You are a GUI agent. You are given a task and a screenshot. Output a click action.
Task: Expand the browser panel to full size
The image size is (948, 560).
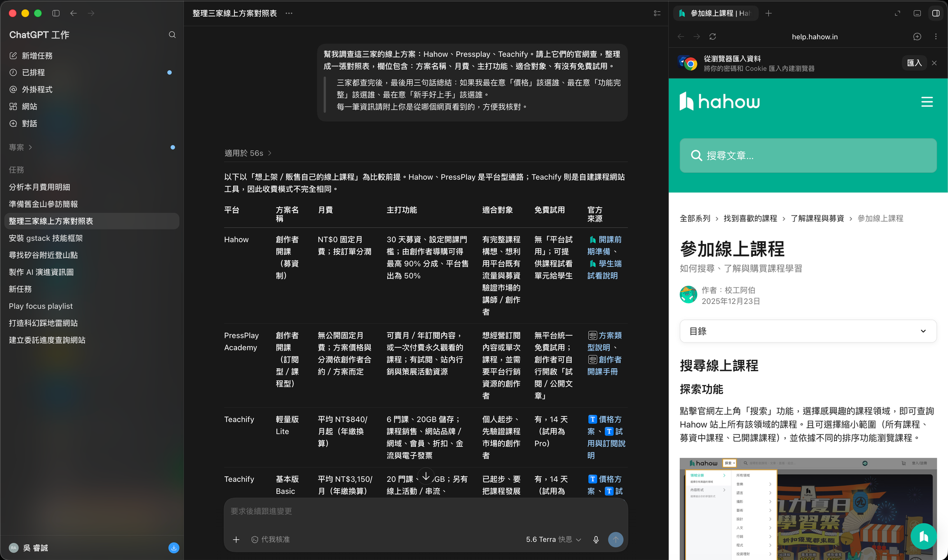(x=897, y=13)
